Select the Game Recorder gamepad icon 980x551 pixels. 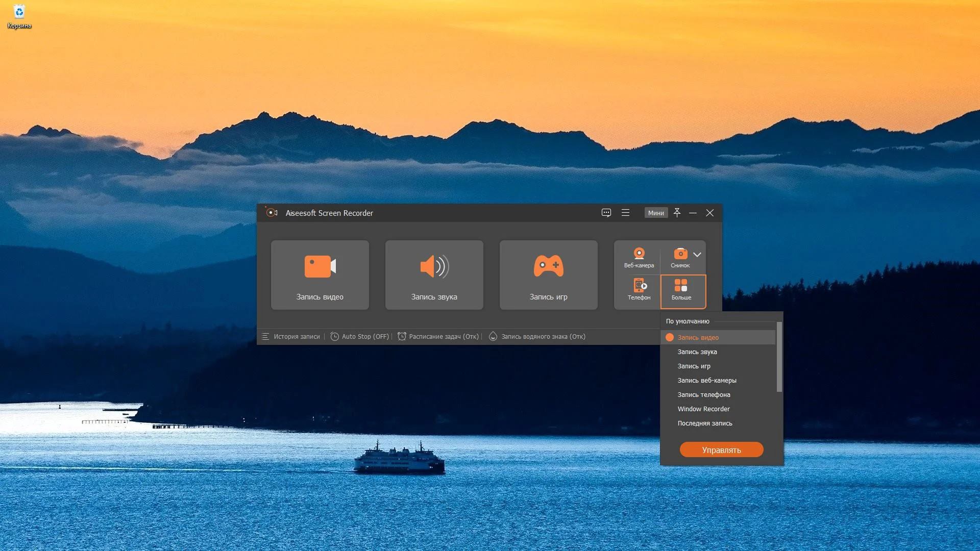click(548, 266)
